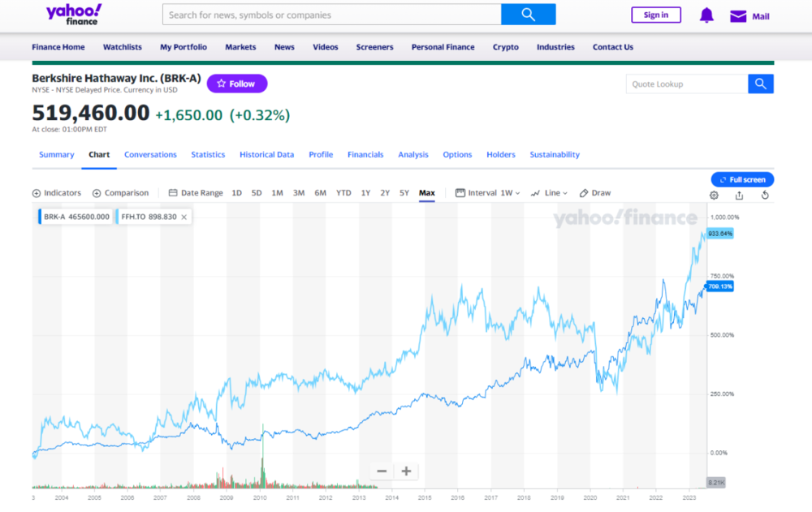Open Screeners menu
This screenshot has width=812, height=512.
click(x=374, y=46)
